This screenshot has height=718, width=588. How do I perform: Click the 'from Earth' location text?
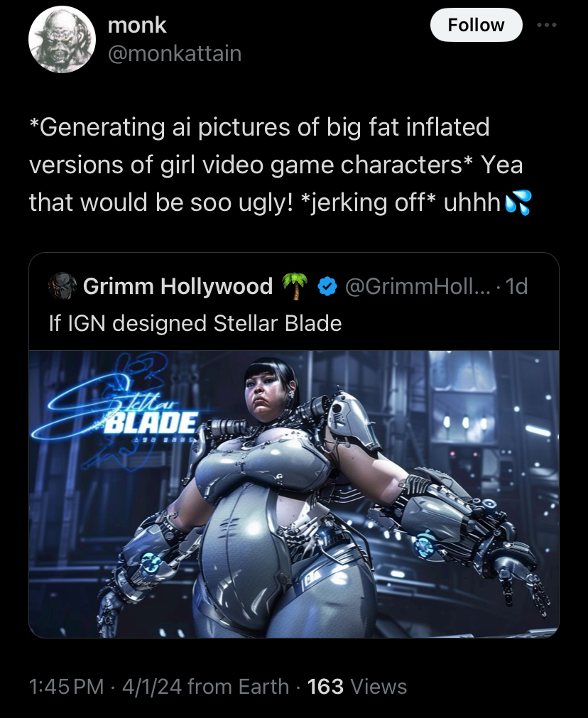238,687
